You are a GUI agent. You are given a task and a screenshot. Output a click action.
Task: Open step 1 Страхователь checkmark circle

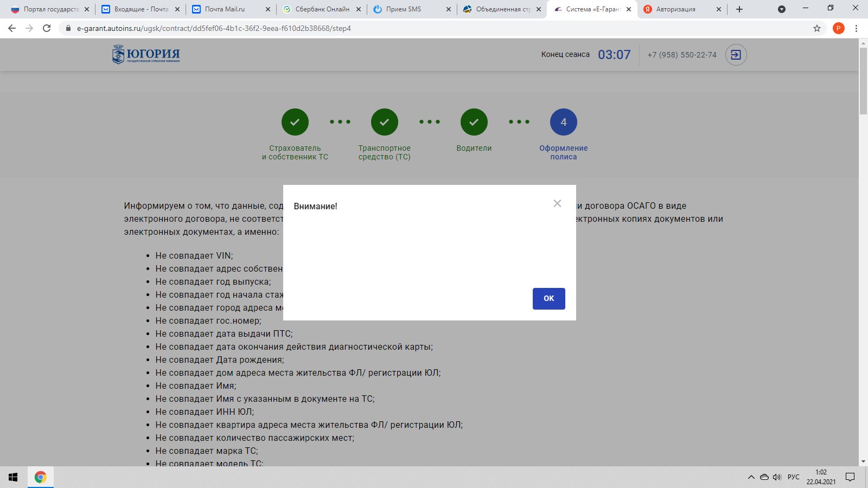point(295,123)
